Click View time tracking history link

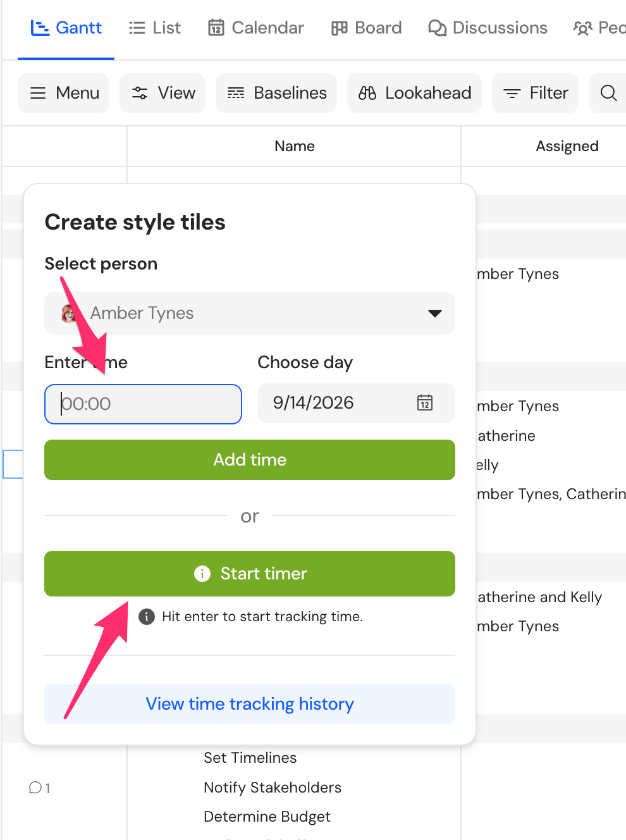pos(250,704)
